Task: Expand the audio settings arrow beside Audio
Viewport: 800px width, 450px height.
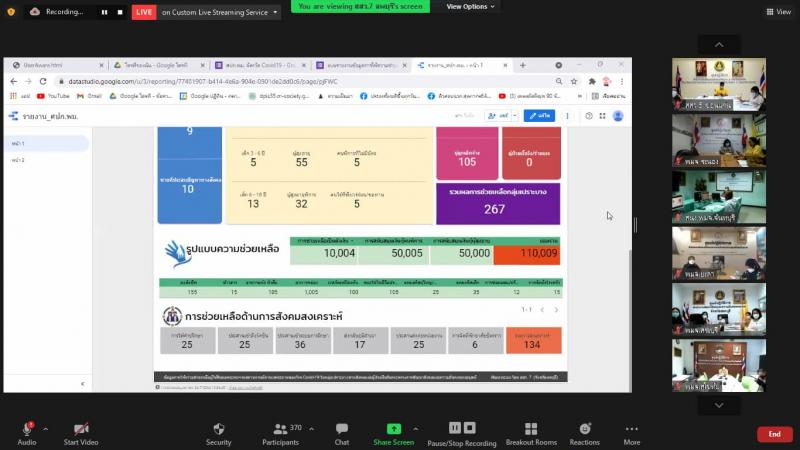Action: (x=45, y=429)
